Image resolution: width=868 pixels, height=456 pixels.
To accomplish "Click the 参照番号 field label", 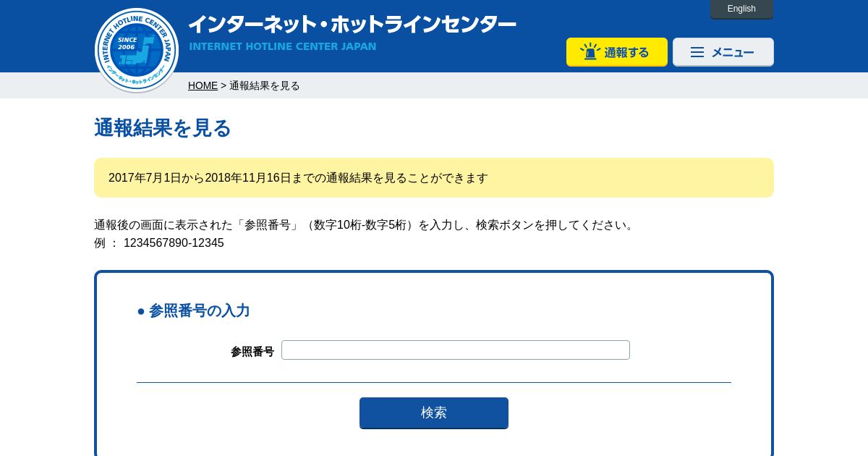I will pyautogui.click(x=252, y=352).
